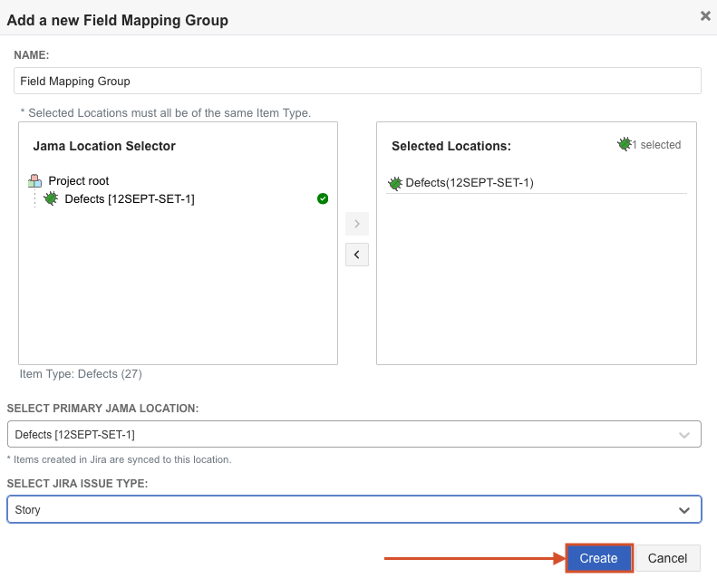
Task: Click bug icon next to 1 selected
Action: coord(625,144)
